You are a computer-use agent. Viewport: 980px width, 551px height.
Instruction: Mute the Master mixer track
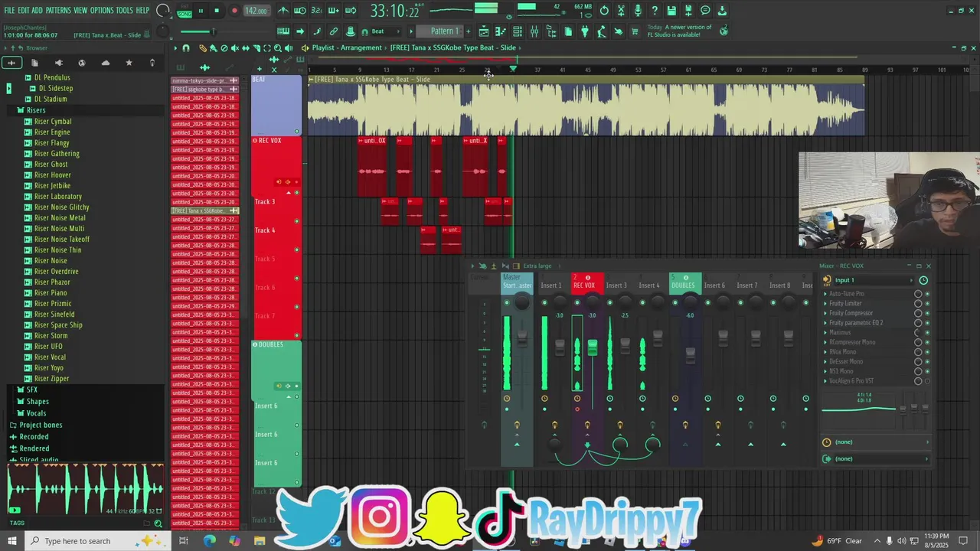coord(506,303)
